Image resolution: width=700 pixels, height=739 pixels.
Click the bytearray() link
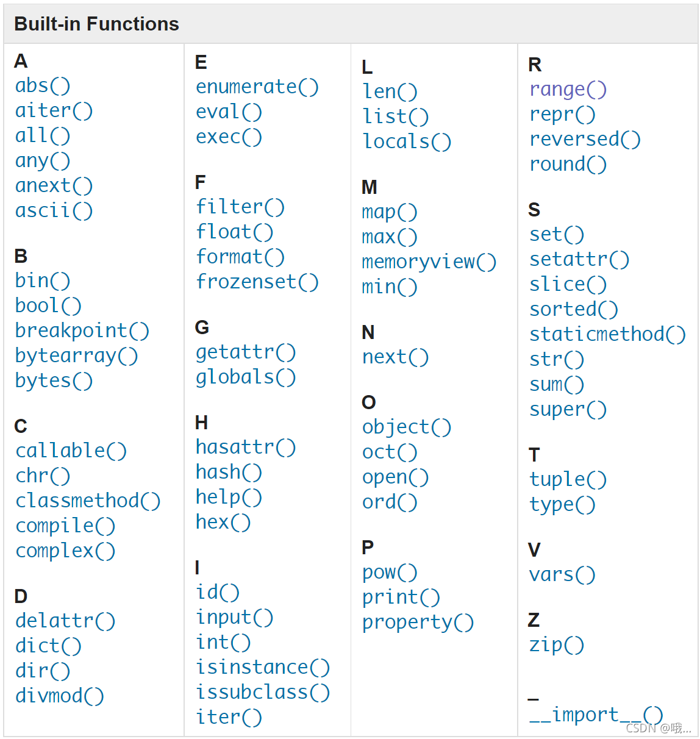click(77, 356)
